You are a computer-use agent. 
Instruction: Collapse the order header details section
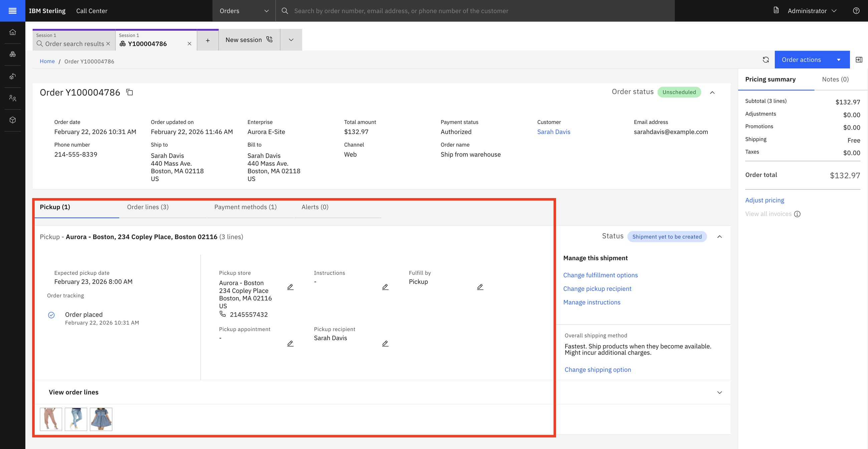pos(712,92)
